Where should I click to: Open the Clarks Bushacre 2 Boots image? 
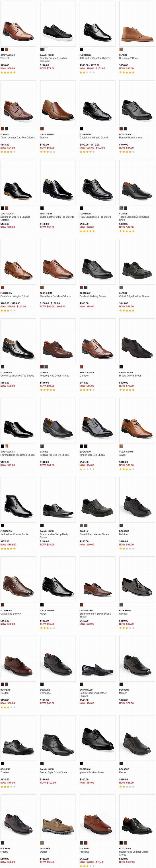[x=137, y=24]
